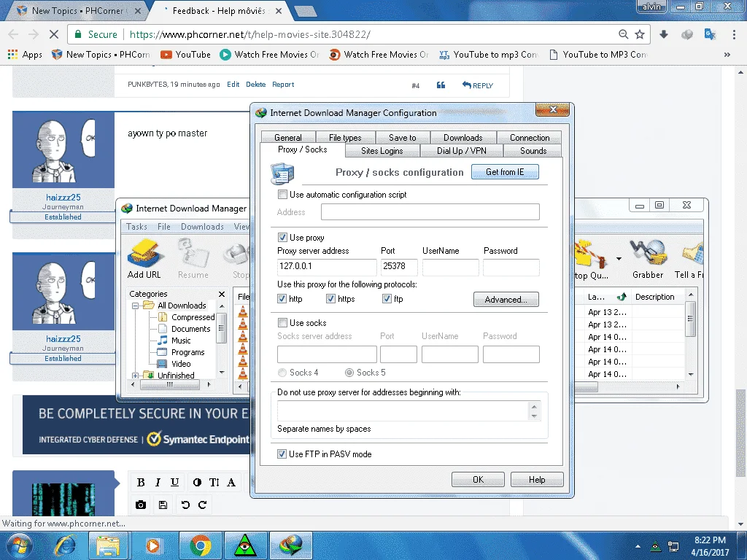
Task: Select the Socks 4 radio button
Action: pyautogui.click(x=282, y=373)
